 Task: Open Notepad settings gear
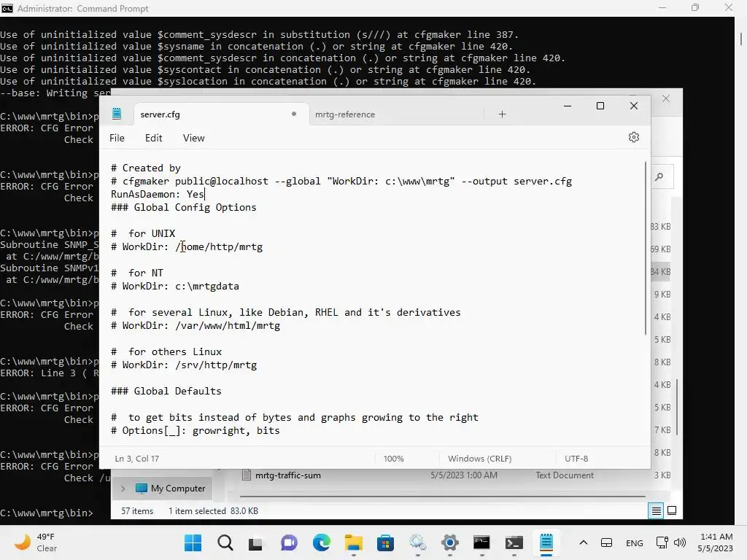click(x=633, y=138)
